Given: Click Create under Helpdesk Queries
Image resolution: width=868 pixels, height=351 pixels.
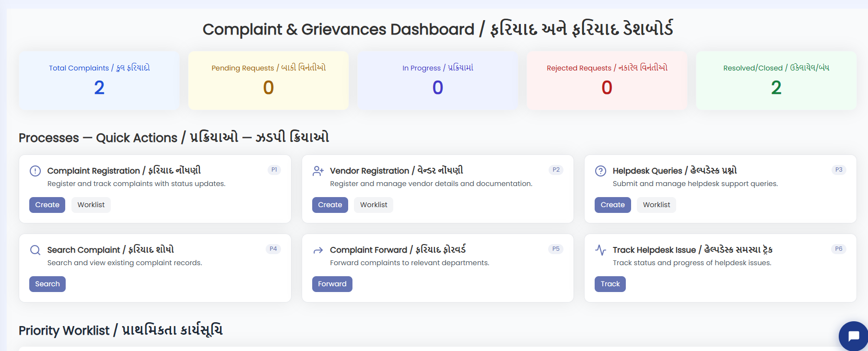Looking at the screenshot, I should click(612, 205).
